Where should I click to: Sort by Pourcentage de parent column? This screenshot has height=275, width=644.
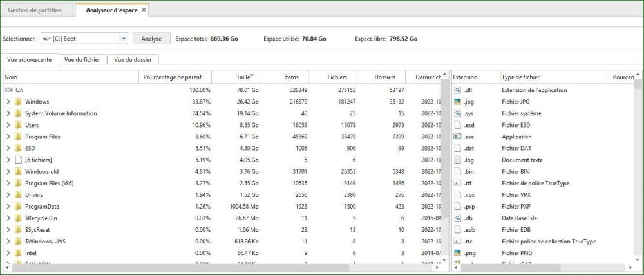point(172,77)
